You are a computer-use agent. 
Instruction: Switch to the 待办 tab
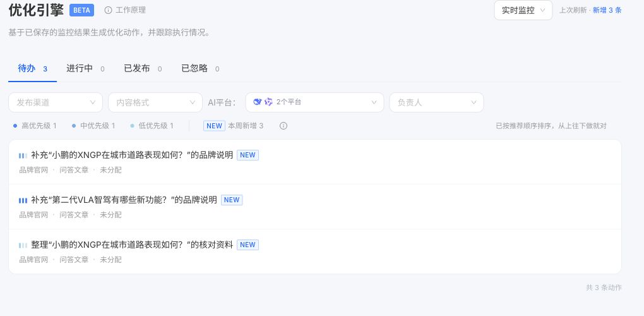(32, 69)
